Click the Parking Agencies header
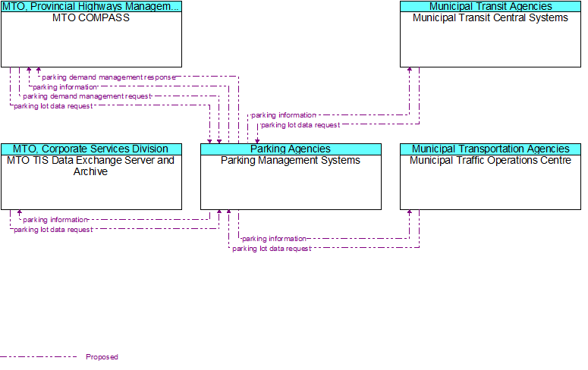588x370 pixels. (291, 149)
